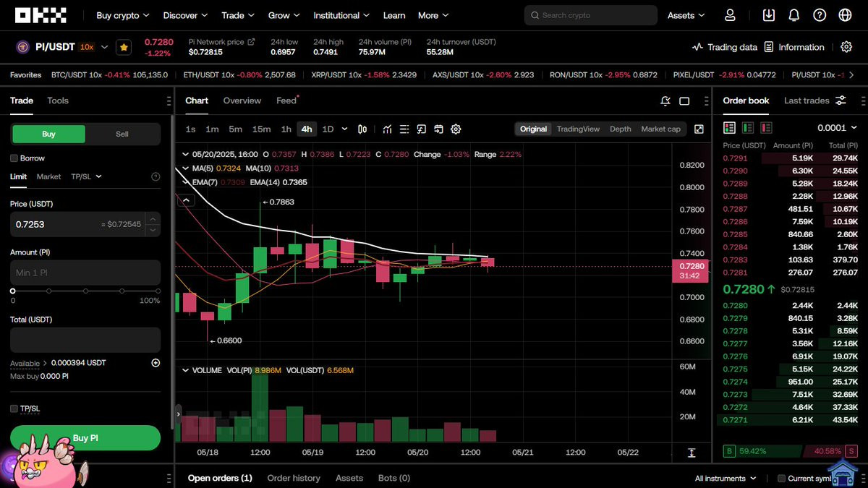Image resolution: width=868 pixels, height=488 pixels.
Task: Select the Market order tab
Action: pyautogui.click(x=48, y=176)
